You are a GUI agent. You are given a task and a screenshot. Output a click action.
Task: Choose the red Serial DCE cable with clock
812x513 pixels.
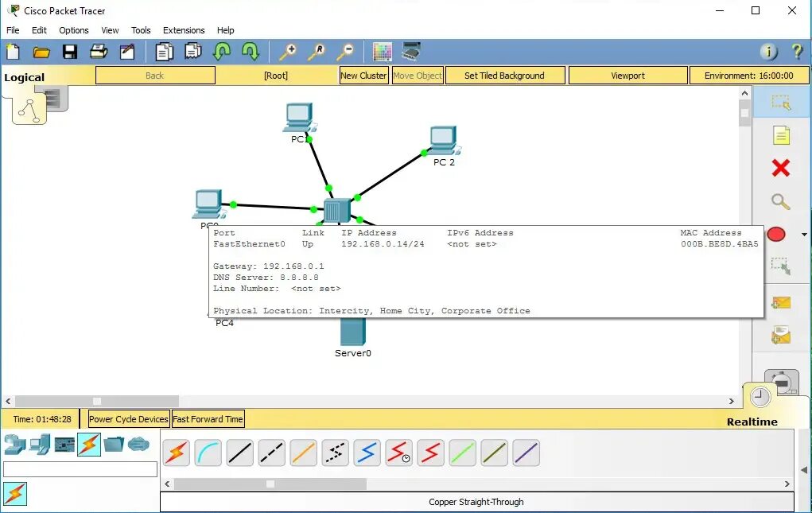[x=398, y=453]
